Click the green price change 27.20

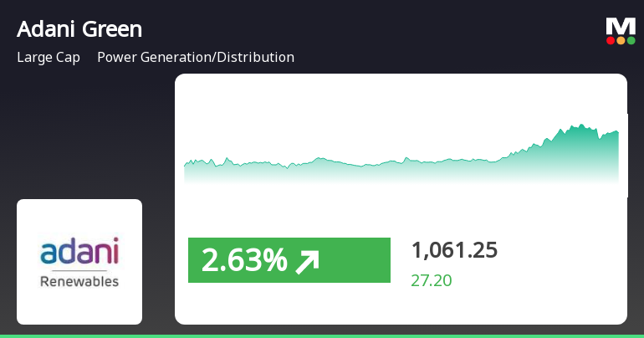[x=432, y=280]
